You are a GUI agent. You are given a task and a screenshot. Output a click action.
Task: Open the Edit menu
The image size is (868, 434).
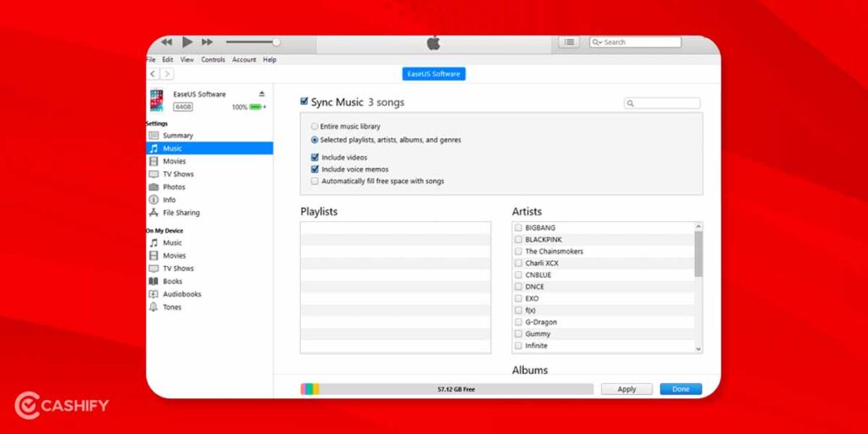[x=168, y=60]
